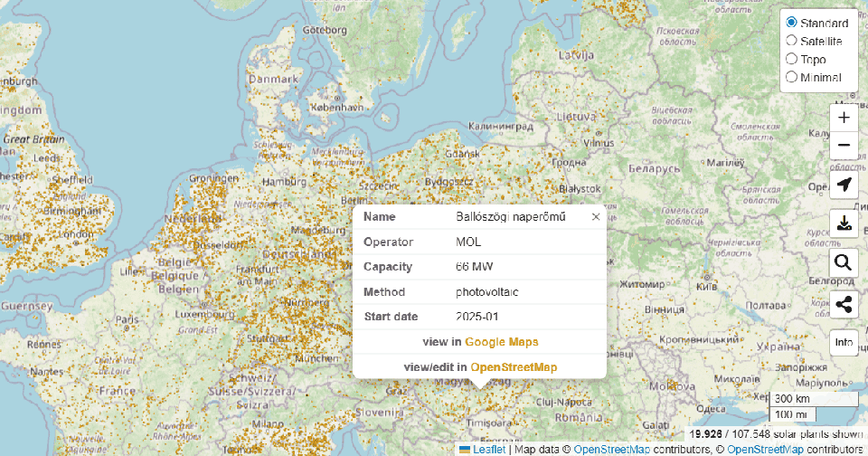Image resolution: width=868 pixels, height=456 pixels.
Task: Open the Info panel button
Action: point(844,342)
